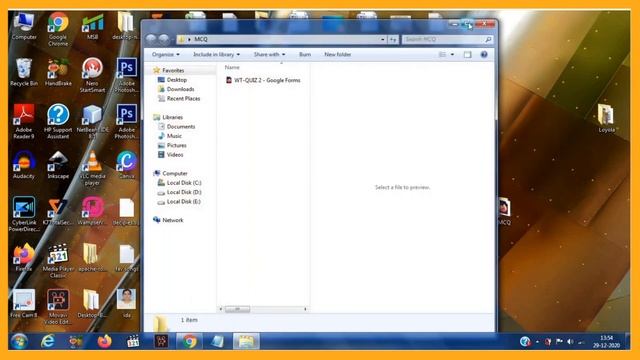Open Desktop in Favorites
Viewport: 640px width, 360px height.
176,80
